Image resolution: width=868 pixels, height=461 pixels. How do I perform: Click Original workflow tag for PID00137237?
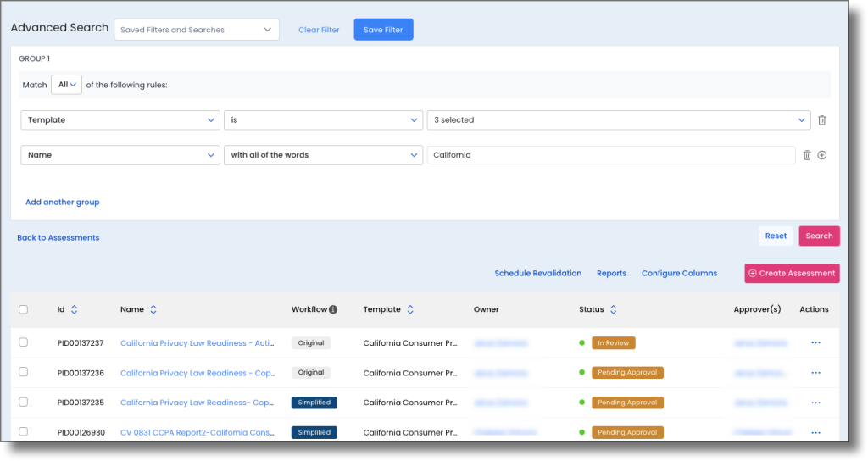click(311, 343)
